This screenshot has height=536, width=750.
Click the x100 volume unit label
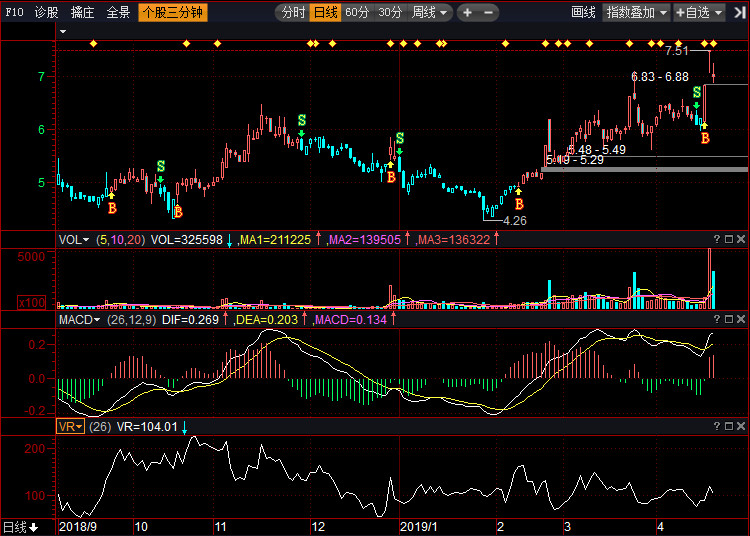(32, 302)
